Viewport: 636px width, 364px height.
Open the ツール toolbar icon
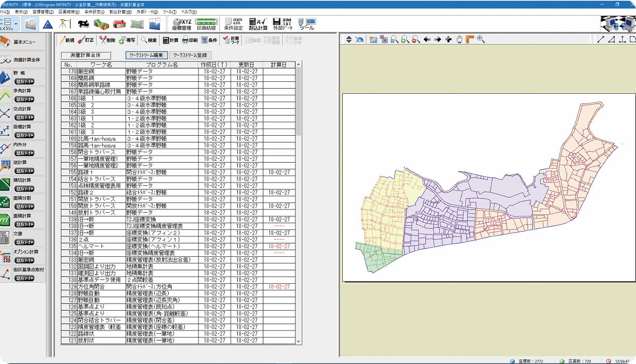pos(307,24)
